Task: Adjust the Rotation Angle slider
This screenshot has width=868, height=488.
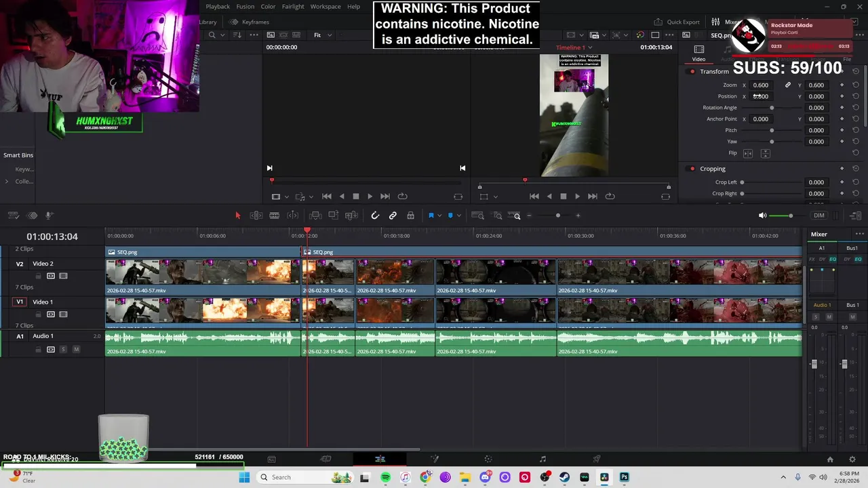Action: [x=772, y=108]
